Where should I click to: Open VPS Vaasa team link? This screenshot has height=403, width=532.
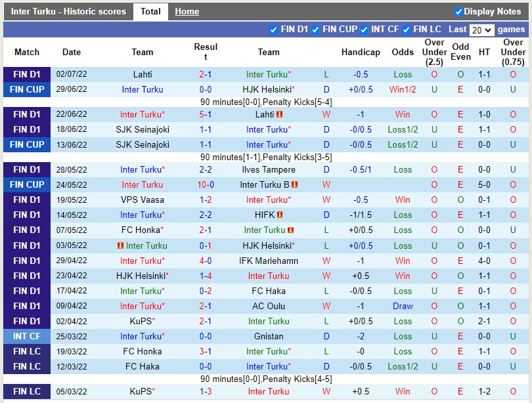point(143,200)
